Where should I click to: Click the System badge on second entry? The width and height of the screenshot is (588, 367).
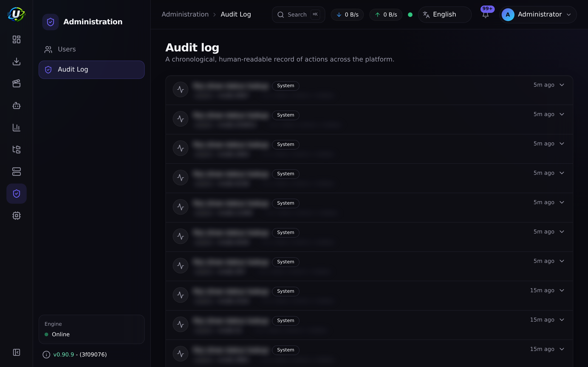tap(286, 115)
